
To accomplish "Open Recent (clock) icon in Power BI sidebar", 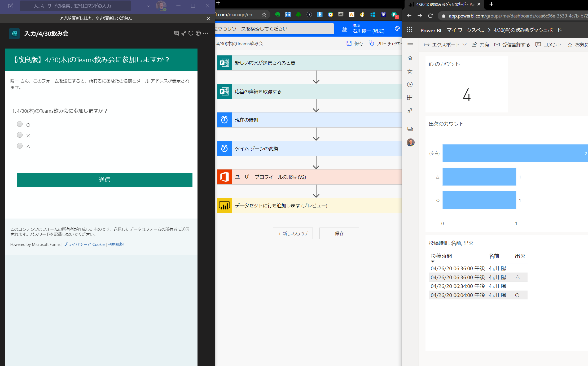I will 410,84.
